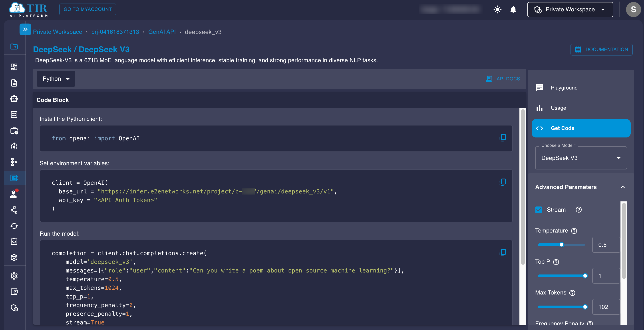Open the circular sync arrows icon in sidebar
The image size is (644, 330).
(14, 226)
